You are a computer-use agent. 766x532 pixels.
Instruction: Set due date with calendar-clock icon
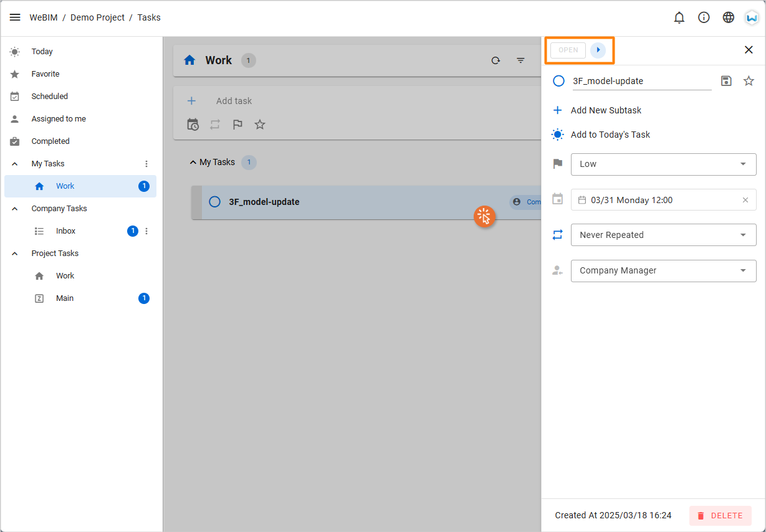coord(193,125)
